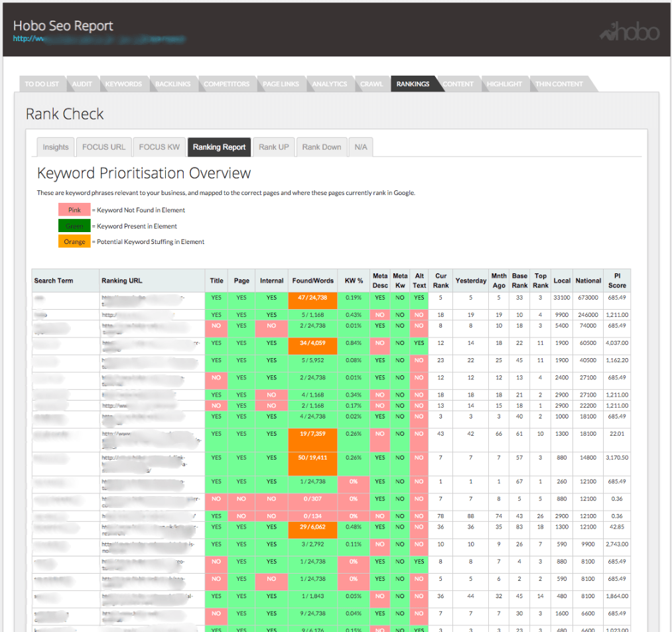Viewport: 672px width, 632px height.
Task: Click the PI Score value "3,170.50"
Action: coord(617,458)
